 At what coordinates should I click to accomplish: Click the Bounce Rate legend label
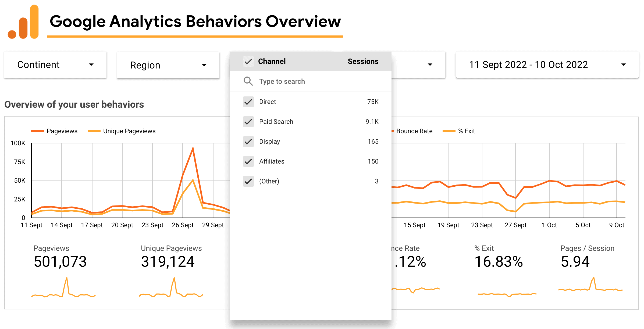coord(414,131)
